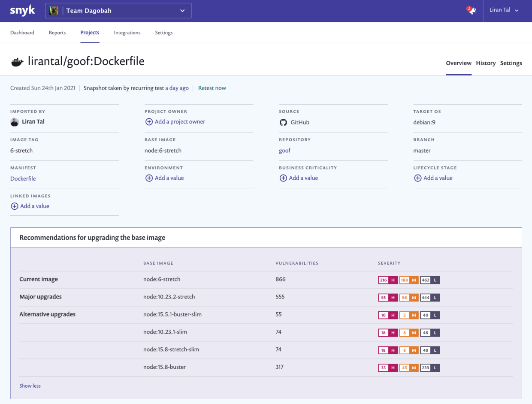Screen dimensions: 532x404
Task: Click the 55 H badge in Major upgrades row
Action: coord(387,298)
